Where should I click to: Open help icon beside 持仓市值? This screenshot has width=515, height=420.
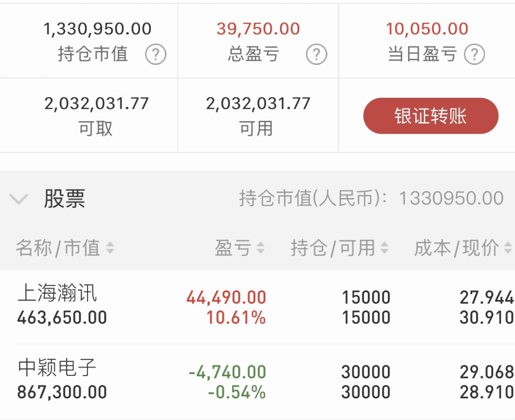[156, 54]
